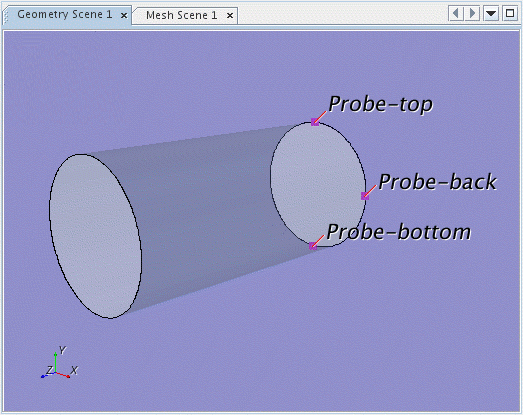Image resolution: width=523 pixels, height=415 pixels.
Task: Select the cylinder's back circular face
Action: pyautogui.click(x=318, y=184)
